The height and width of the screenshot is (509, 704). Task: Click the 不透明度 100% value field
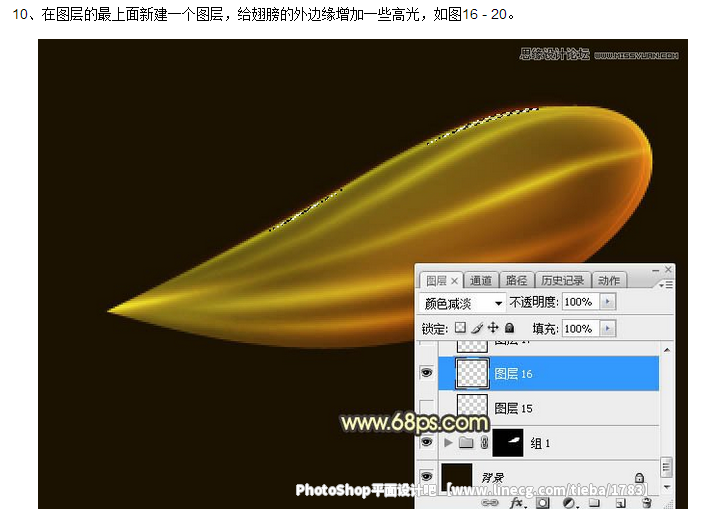pos(581,302)
